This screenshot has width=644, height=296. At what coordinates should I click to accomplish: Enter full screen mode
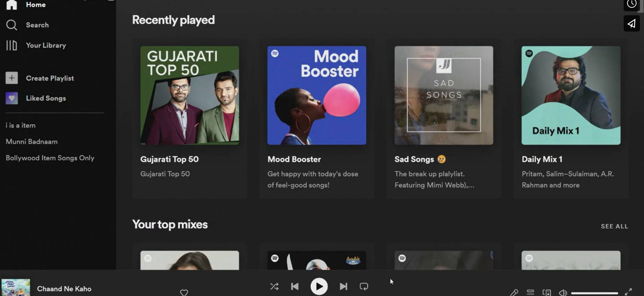pos(628,292)
